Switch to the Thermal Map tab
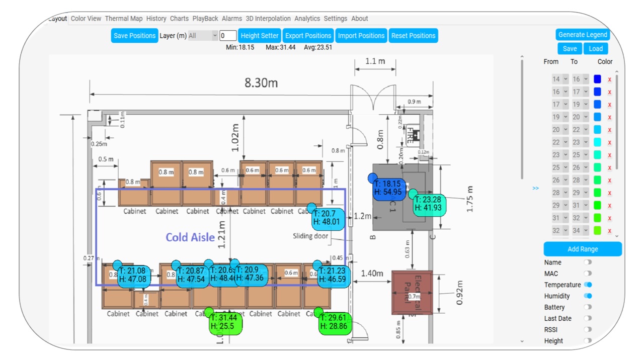The image size is (644, 362). click(x=124, y=19)
